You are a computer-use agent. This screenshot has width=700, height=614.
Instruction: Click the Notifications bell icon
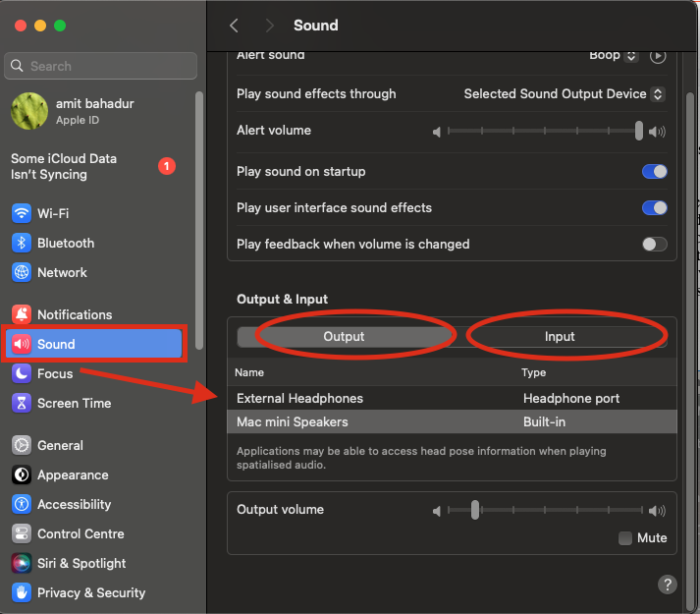pyautogui.click(x=22, y=314)
